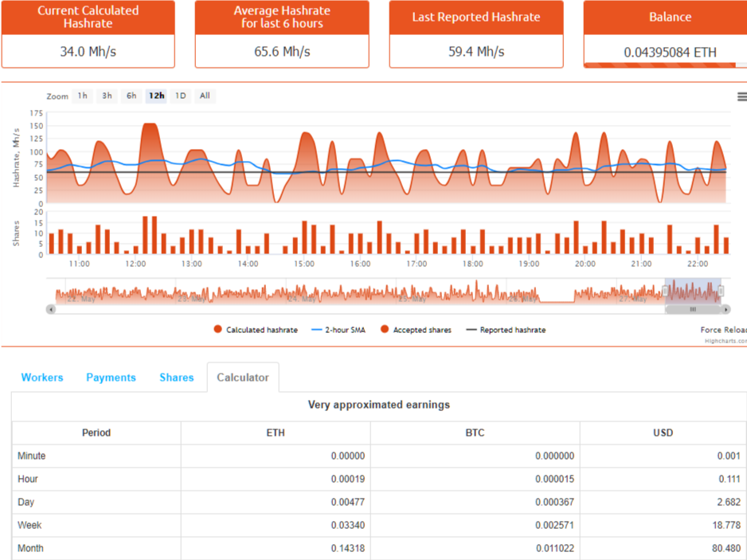The image size is (747, 560).
Task: Click the navigator right range handle
Action: (x=721, y=291)
